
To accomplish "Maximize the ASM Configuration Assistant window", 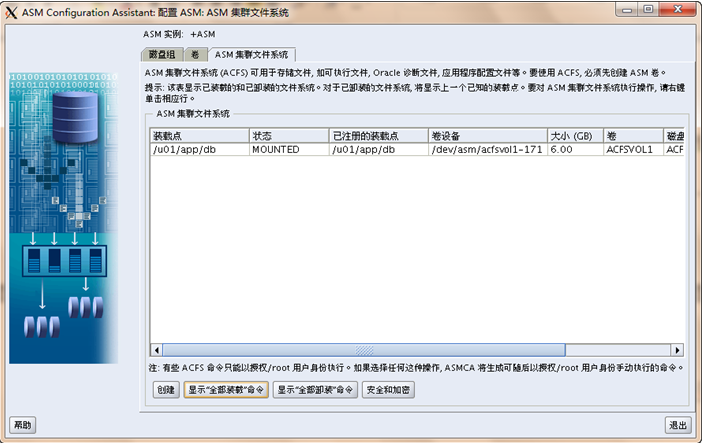I will tap(648, 10).
